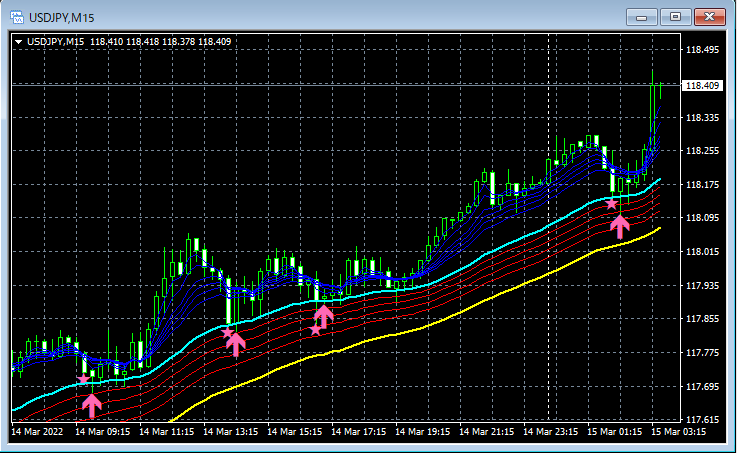Click the 118.335 price scale label
This screenshot has width=738, height=453.
[x=702, y=118]
